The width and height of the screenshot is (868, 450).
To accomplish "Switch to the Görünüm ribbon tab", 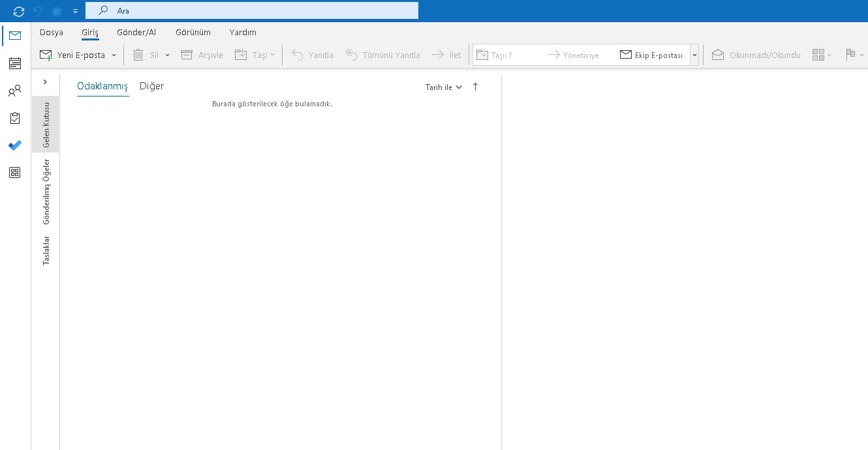I will [x=193, y=32].
